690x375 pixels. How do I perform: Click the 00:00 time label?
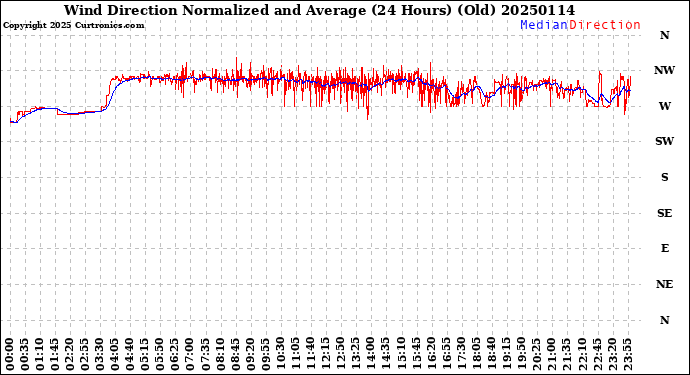(x=10, y=354)
